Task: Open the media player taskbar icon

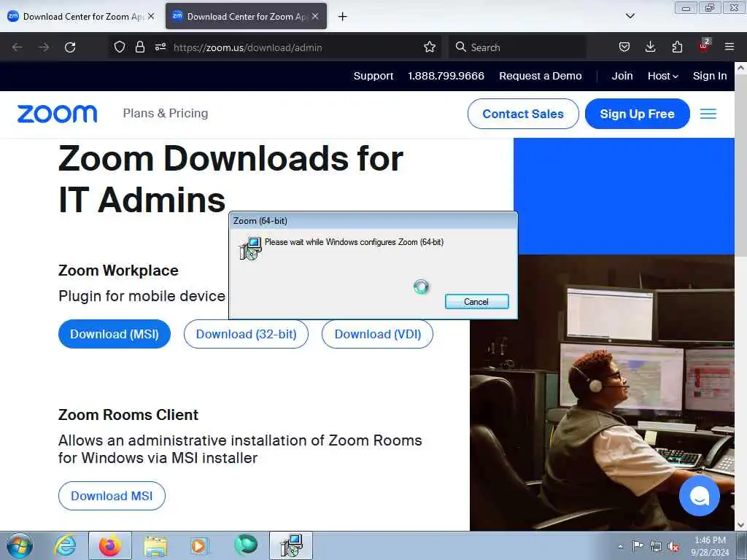Action: (198, 545)
